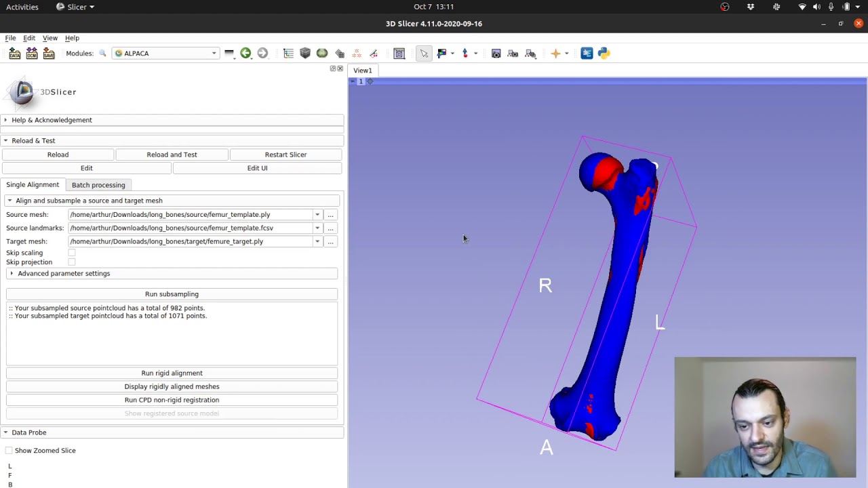The height and width of the screenshot is (488, 868).
Task: Browse for Source mesh file
Action: (x=330, y=215)
